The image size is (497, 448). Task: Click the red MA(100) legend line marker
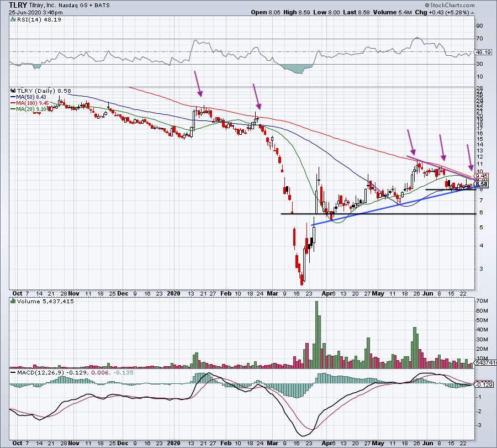click(x=13, y=103)
